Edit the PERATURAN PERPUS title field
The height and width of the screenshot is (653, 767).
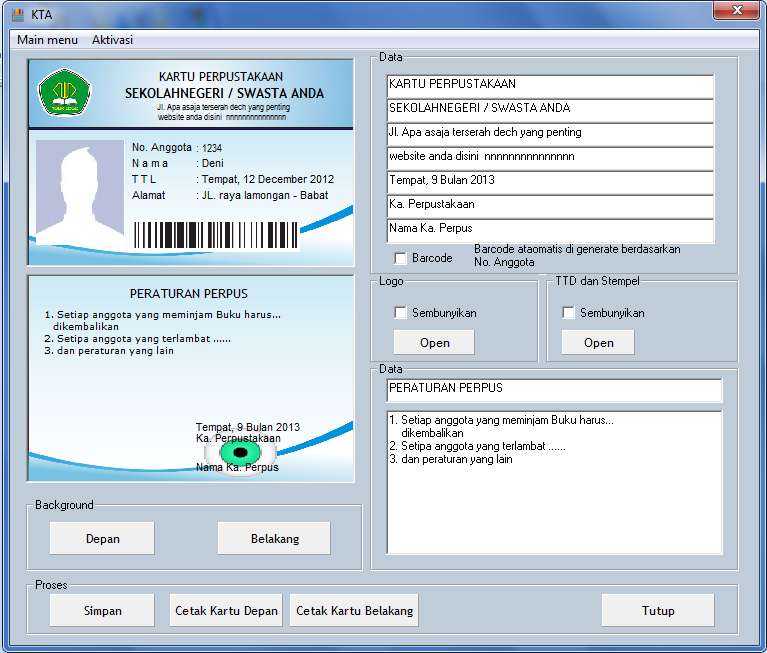point(554,390)
